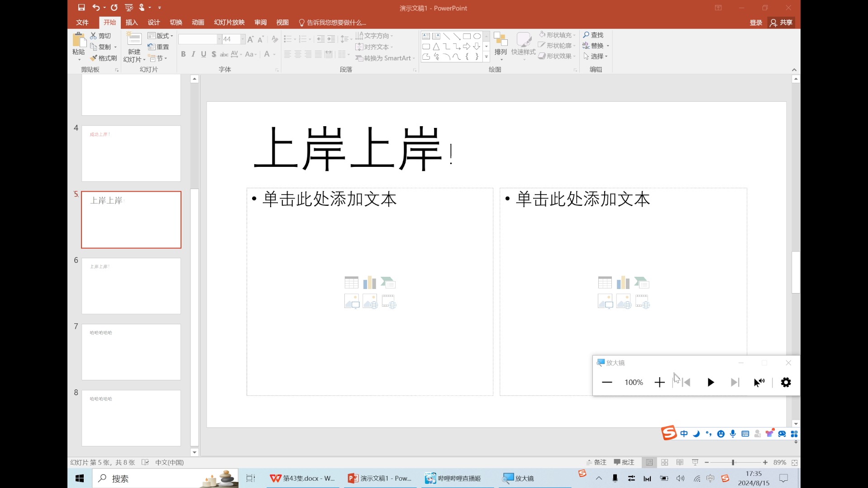This screenshot has height=488, width=868.
Task: Switch to 幻灯片浏览 (Slide Sorter) view icon
Action: 664,462
